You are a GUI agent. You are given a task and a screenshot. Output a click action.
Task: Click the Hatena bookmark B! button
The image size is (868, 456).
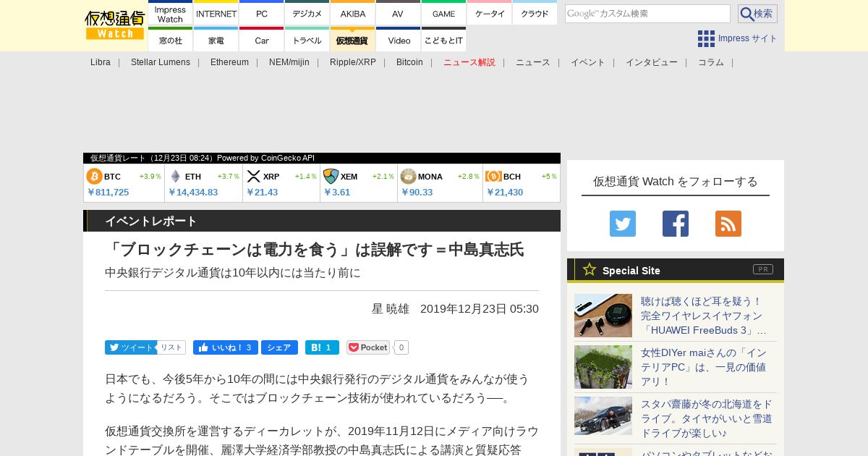point(322,347)
